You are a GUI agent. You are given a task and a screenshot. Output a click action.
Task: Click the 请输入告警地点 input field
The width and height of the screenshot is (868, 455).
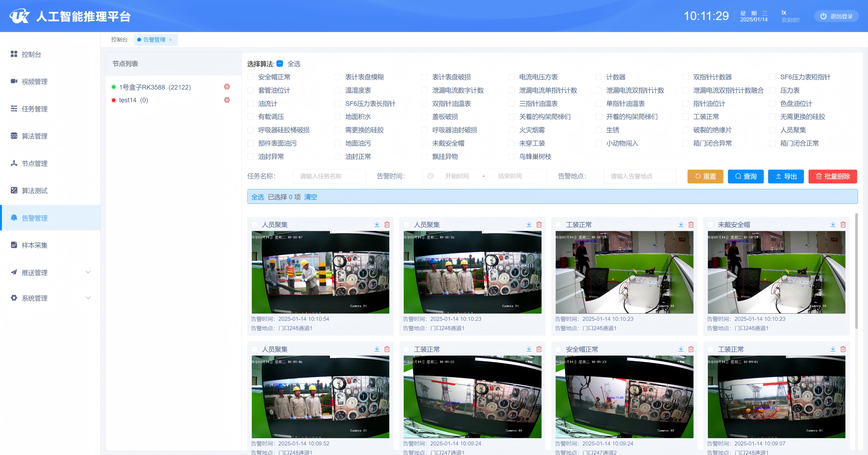[640, 176]
